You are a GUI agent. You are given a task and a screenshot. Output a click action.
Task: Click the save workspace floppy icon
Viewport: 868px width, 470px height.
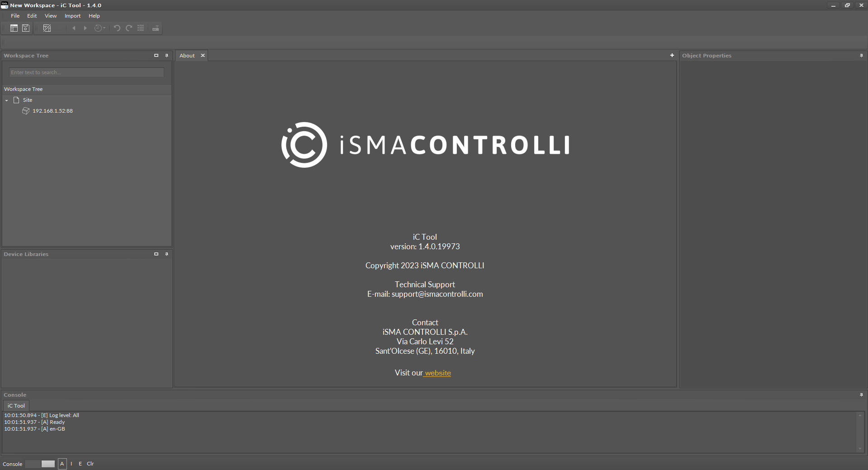pos(26,28)
